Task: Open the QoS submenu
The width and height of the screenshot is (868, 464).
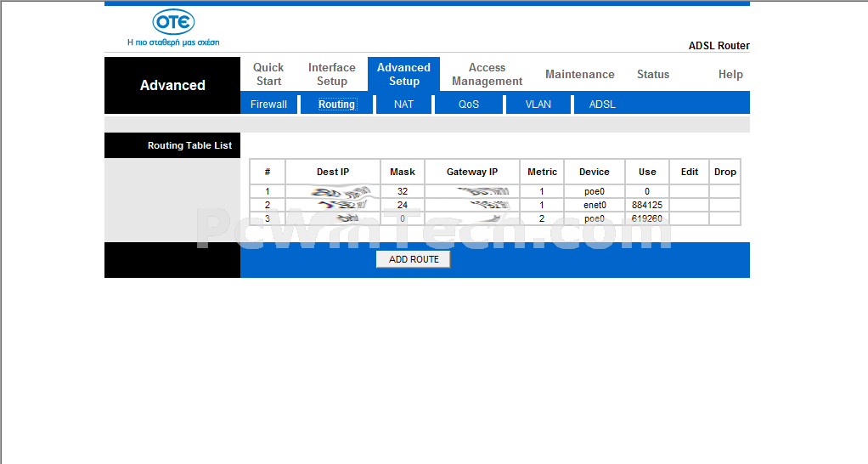Action: click(x=468, y=104)
